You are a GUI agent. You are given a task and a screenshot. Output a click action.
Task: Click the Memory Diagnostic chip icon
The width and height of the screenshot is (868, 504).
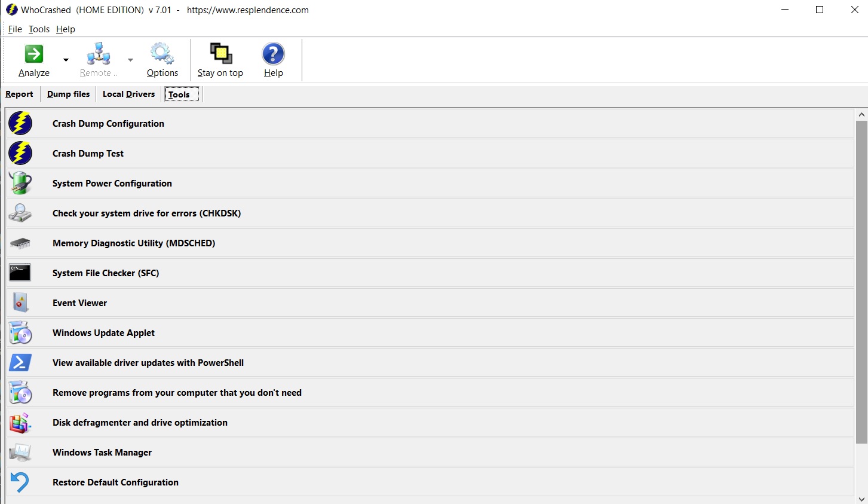[x=20, y=243]
